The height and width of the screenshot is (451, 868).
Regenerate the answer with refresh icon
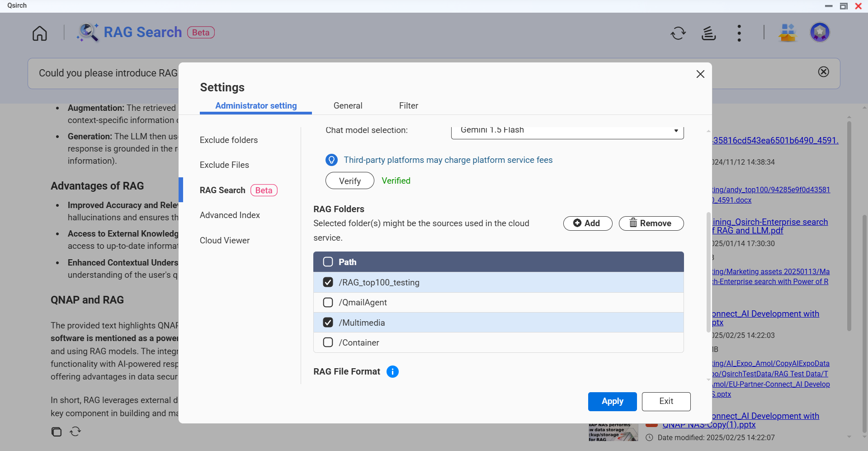click(75, 432)
